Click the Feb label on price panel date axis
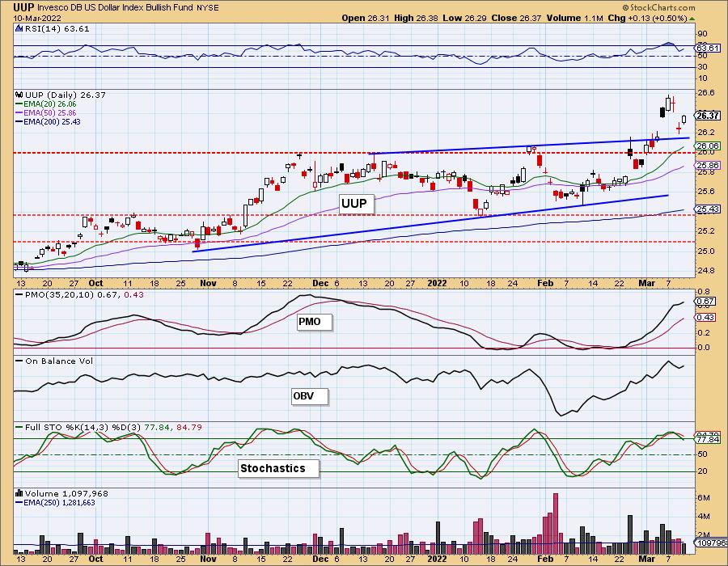Viewport: 728px width, 566px height. (545, 284)
